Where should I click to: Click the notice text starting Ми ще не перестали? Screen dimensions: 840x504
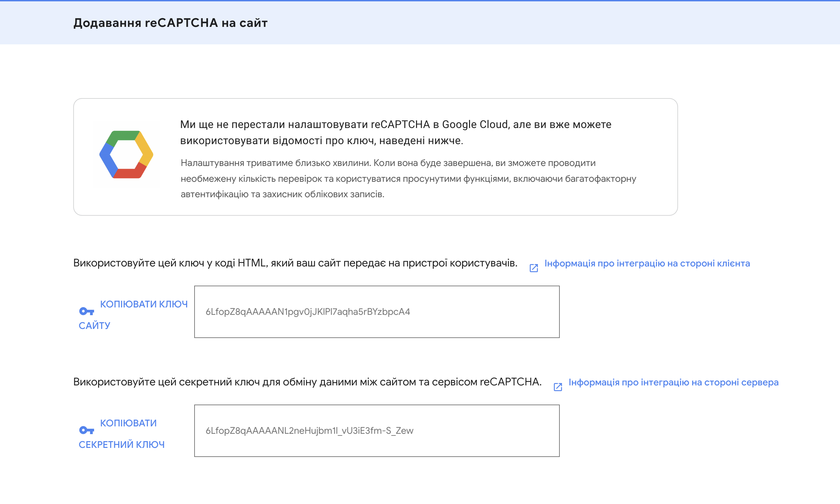[x=395, y=132]
